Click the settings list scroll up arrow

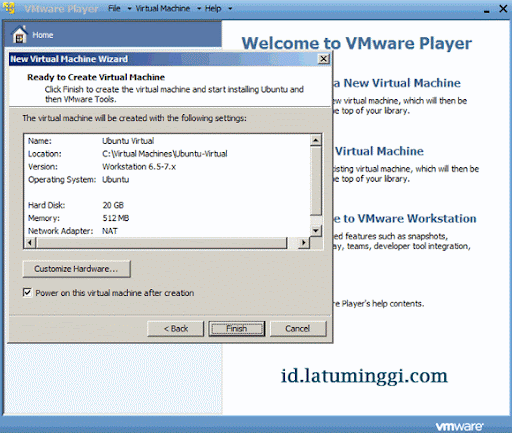pyautogui.click(x=316, y=140)
